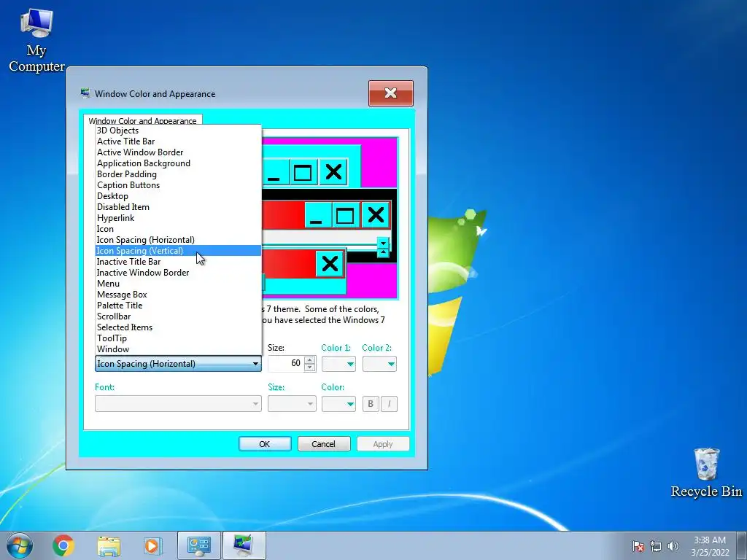Click the item Size field showing 60
The height and width of the screenshot is (560, 747).
point(286,364)
